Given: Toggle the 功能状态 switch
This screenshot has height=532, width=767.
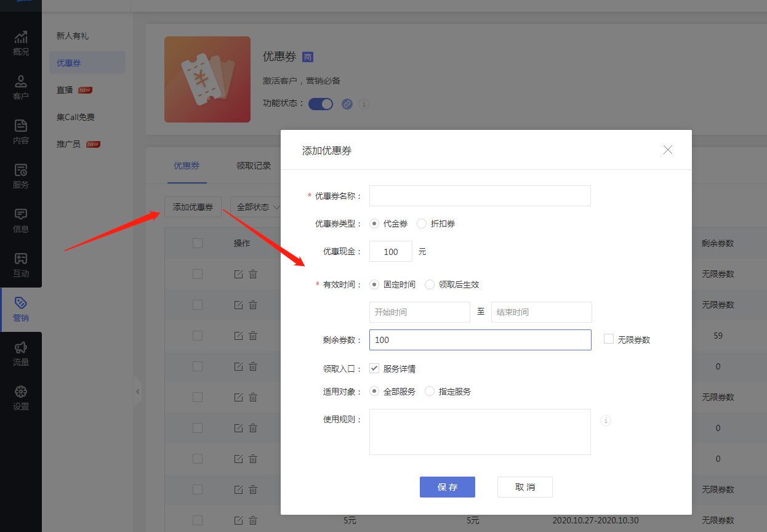Looking at the screenshot, I should click(321, 104).
